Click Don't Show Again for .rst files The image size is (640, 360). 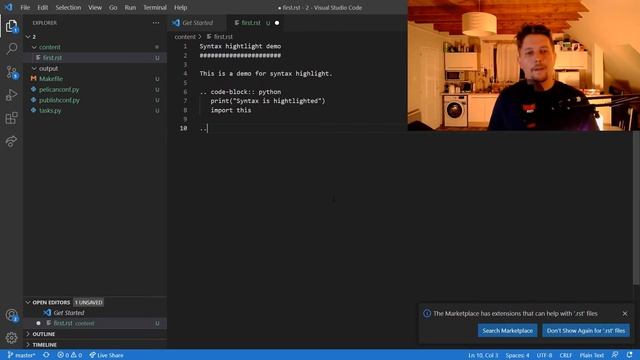point(586,331)
